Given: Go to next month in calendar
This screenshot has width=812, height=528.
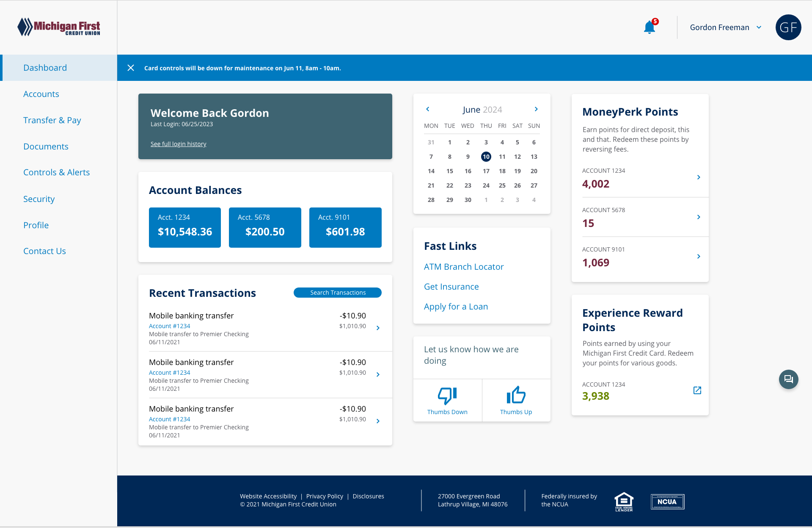Looking at the screenshot, I should click(x=536, y=109).
